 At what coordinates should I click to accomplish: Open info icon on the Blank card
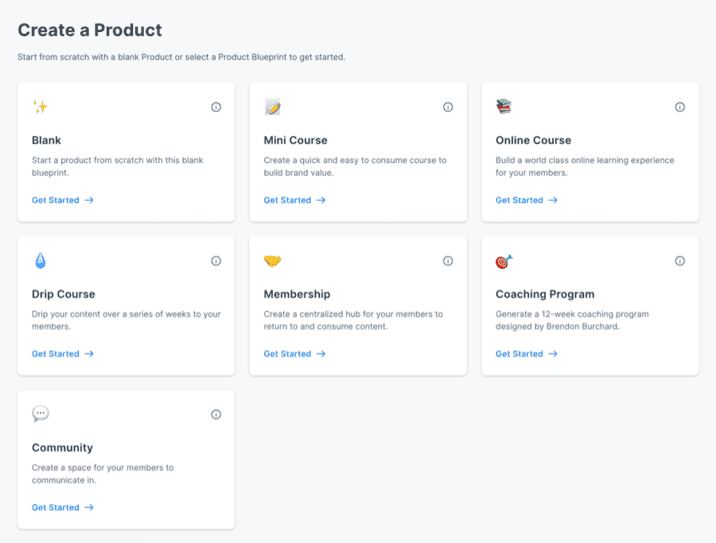click(216, 107)
